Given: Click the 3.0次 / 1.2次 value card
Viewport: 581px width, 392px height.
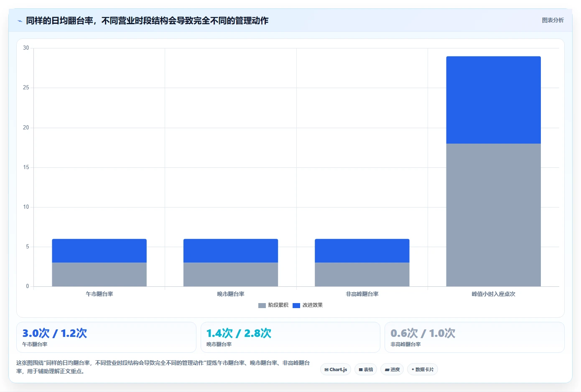Looking at the screenshot, I should click(106, 337).
